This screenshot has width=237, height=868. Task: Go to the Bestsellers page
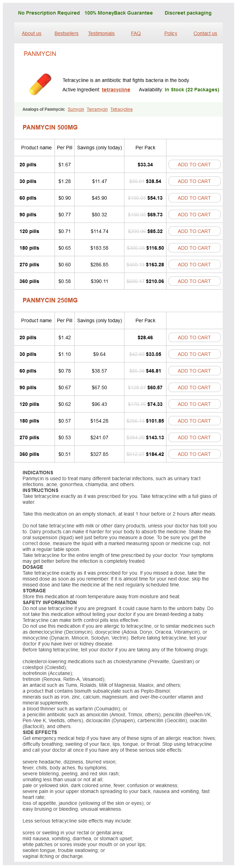(66, 33)
